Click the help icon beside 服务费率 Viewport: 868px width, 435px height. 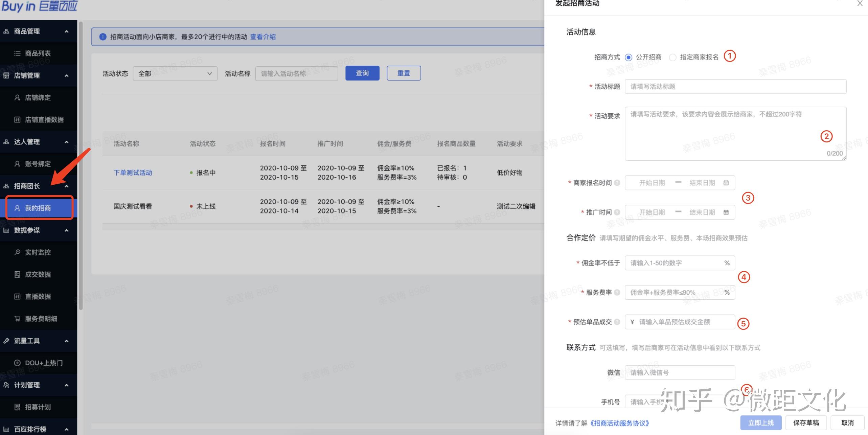tap(617, 293)
